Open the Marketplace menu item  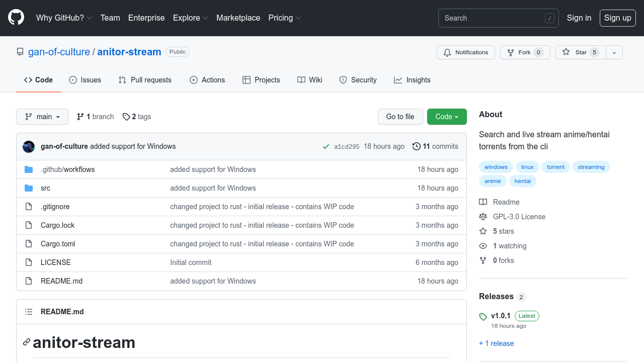[238, 18]
